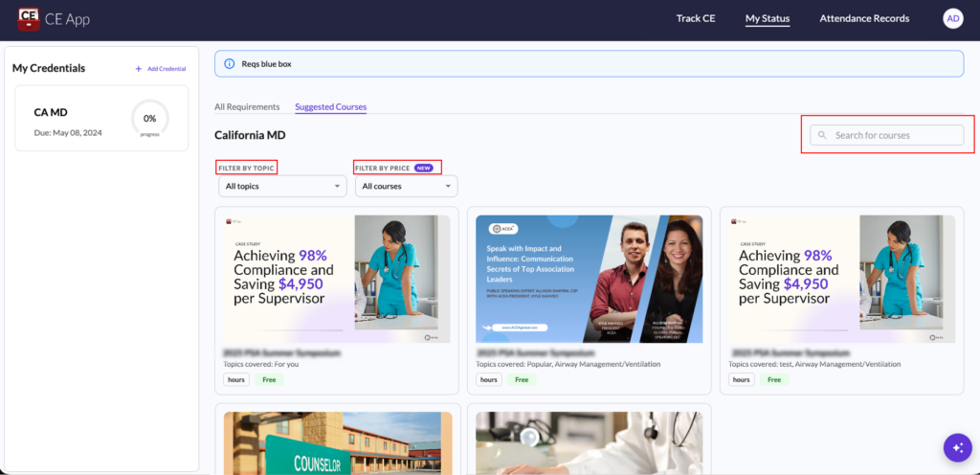Select the CA MD credential card
The width and height of the screenshot is (980, 475).
(x=101, y=118)
